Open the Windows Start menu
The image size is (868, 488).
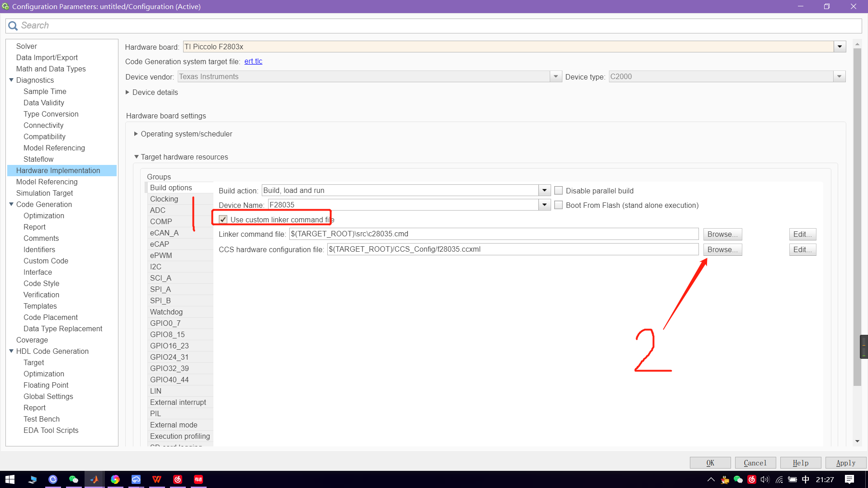(10, 479)
